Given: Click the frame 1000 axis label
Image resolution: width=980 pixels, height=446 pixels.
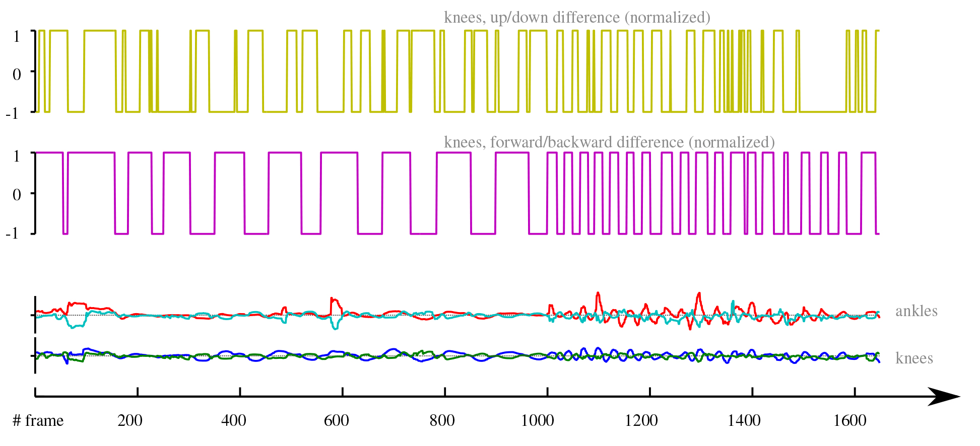Looking at the screenshot, I should pos(538,420).
